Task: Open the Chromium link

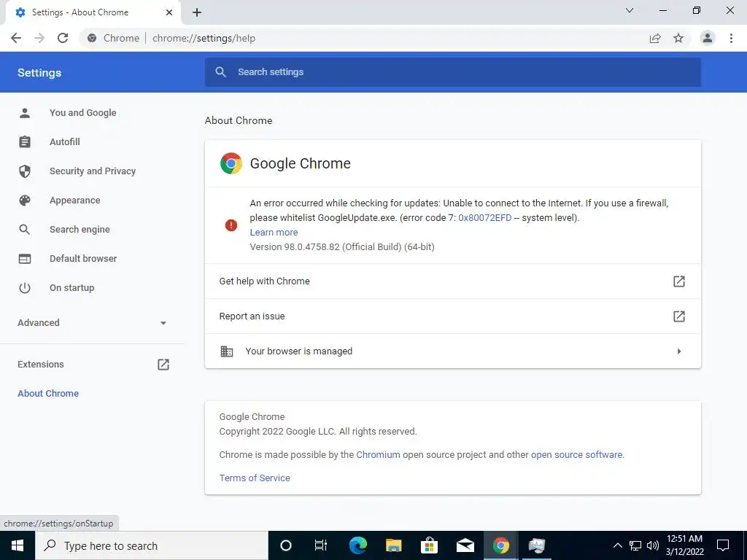Action: tap(379, 455)
